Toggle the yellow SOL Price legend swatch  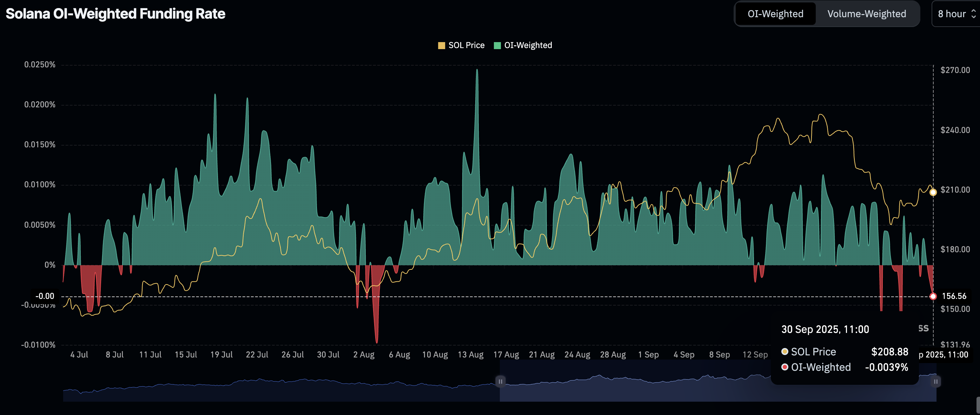pos(441,46)
